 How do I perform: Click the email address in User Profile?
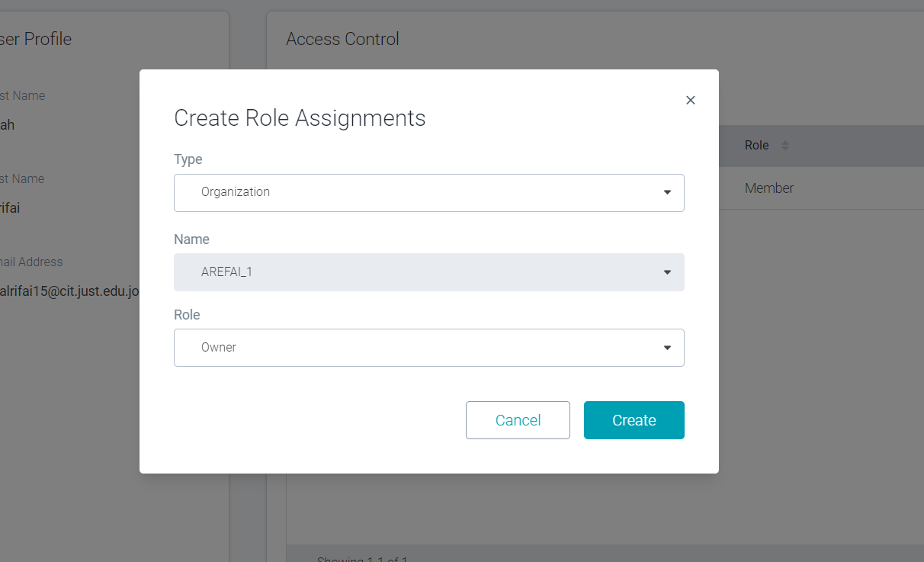pyautogui.click(x=69, y=291)
